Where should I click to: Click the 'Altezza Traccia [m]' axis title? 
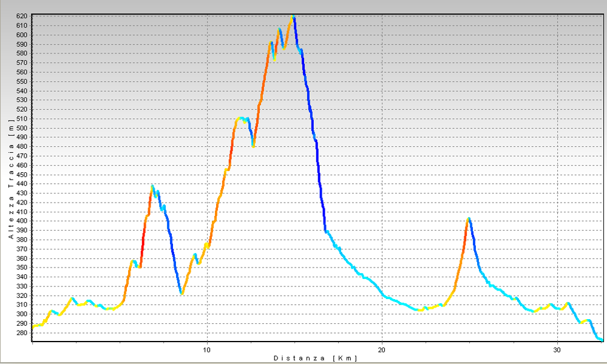tap(11, 183)
